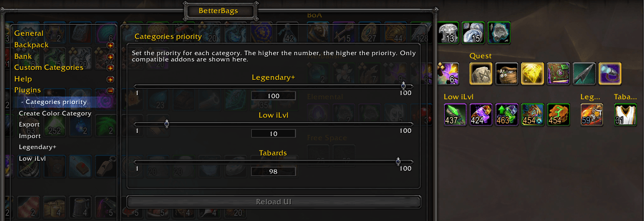Click the white tabard item icon

(x=625, y=114)
